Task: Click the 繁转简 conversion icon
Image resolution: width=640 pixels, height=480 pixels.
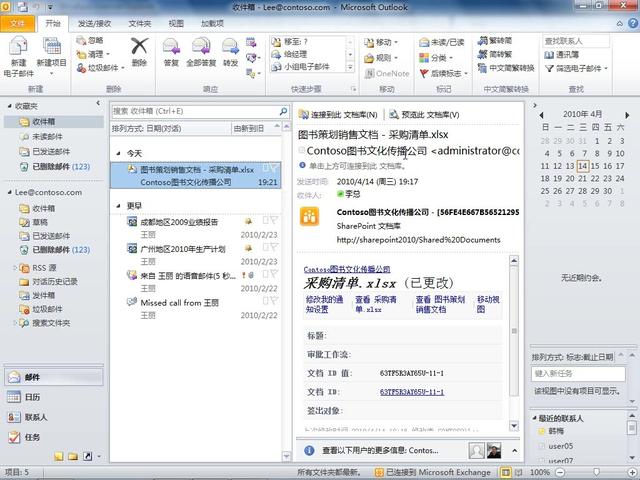Action: click(483, 40)
